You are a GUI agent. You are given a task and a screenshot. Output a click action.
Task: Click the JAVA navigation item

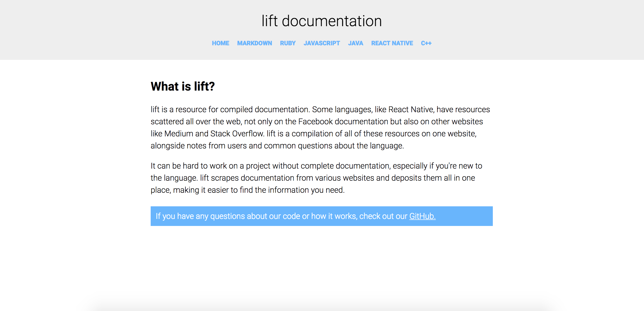(x=356, y=43)
